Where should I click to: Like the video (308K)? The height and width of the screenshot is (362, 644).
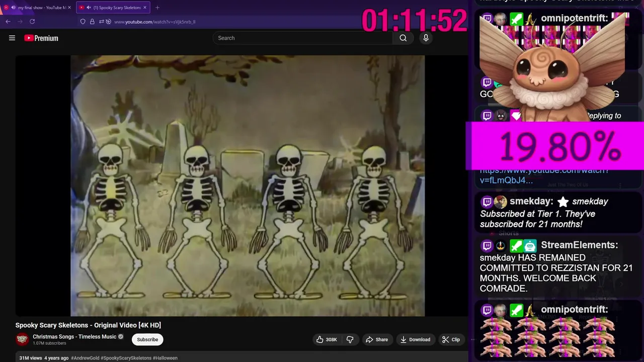[x=327, y=339]
